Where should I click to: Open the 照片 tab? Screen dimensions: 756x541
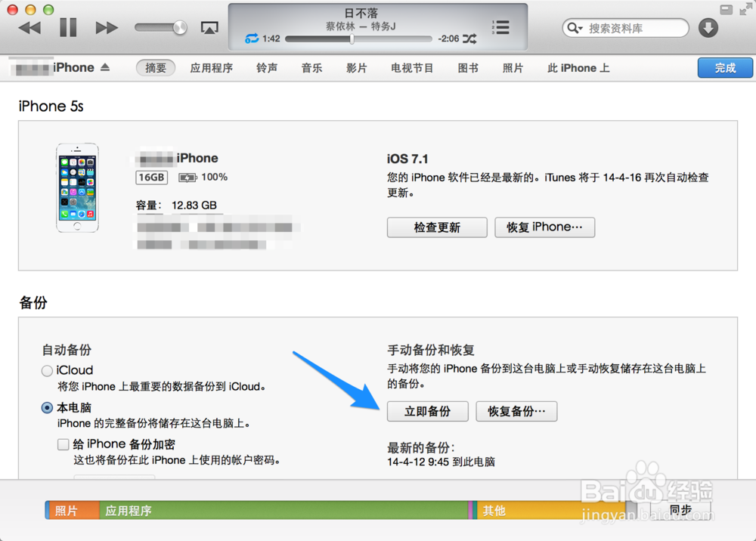tap(513, 68)
